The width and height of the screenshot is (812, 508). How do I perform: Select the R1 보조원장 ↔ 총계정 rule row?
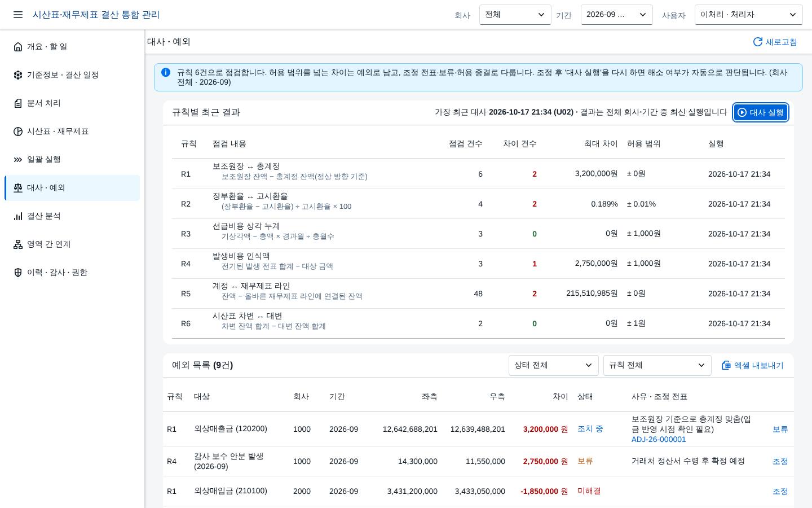point(478,174)
